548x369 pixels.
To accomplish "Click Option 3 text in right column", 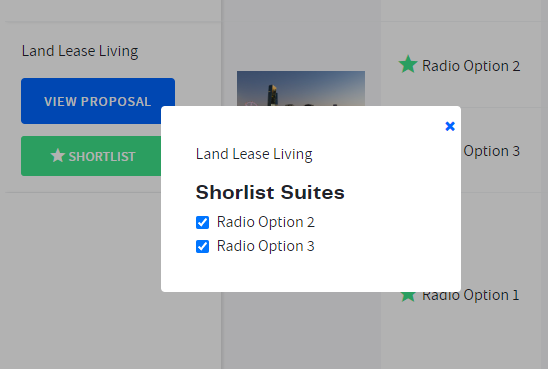I will [491, 151].
